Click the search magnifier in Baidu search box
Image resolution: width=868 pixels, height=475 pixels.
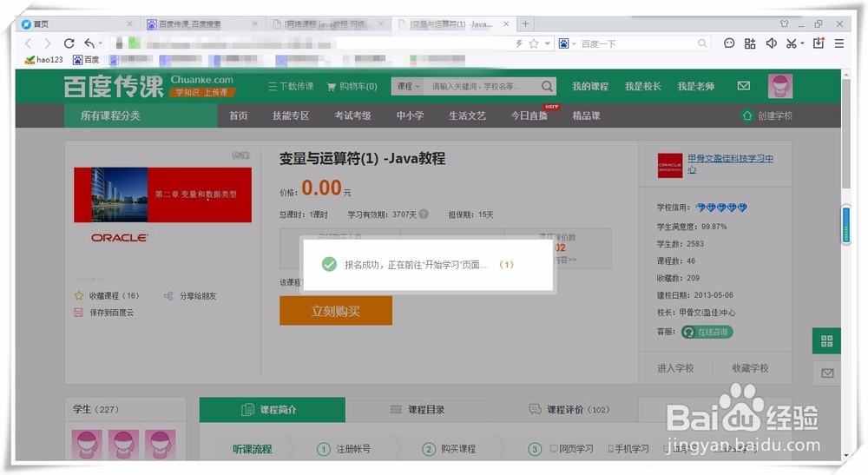click(x=702, y=43)
